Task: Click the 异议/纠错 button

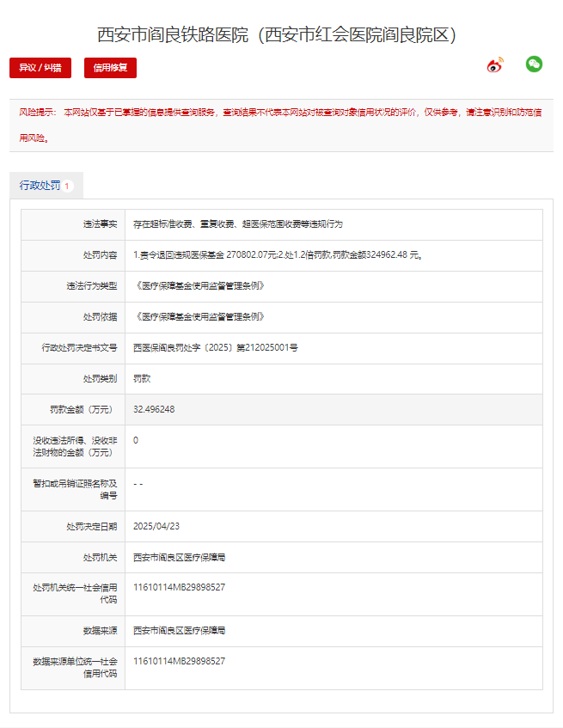Action: pyautogui.click(x=40, y=68)
